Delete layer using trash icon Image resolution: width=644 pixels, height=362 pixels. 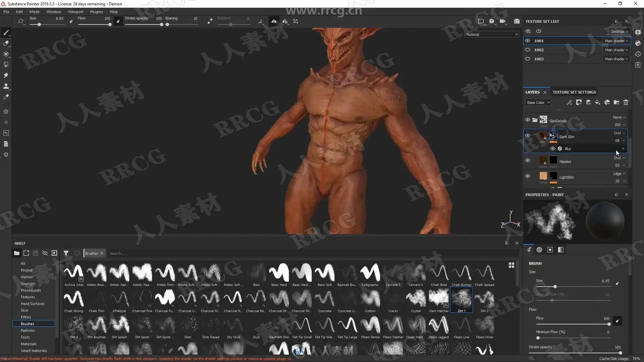[x=626, y=103]
